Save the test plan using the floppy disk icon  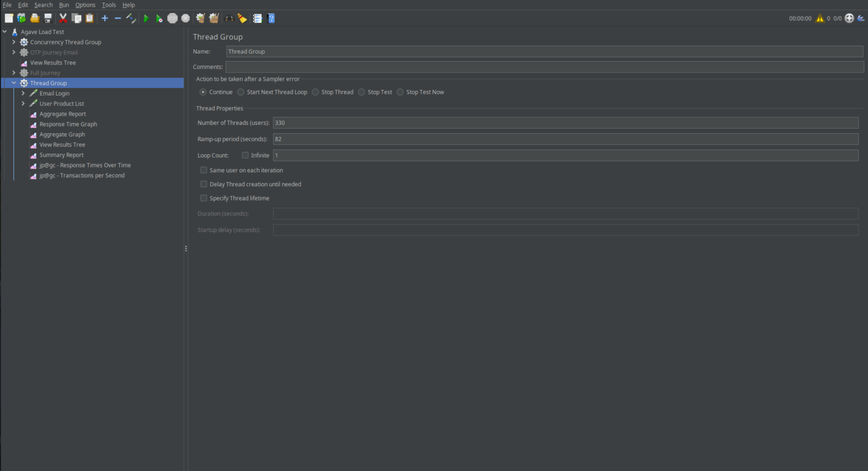click(47, 18)
